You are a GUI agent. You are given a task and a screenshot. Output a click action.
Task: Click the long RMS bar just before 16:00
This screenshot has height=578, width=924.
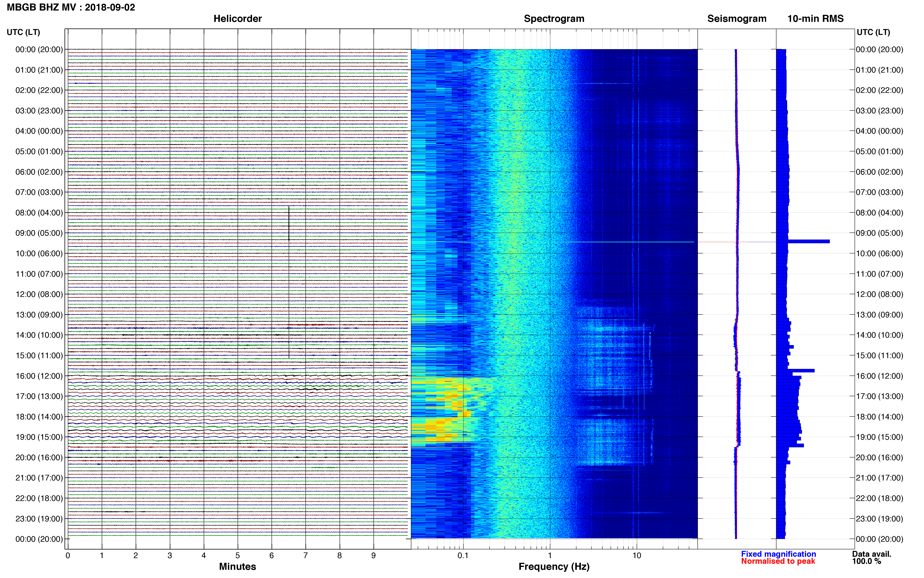795,370
